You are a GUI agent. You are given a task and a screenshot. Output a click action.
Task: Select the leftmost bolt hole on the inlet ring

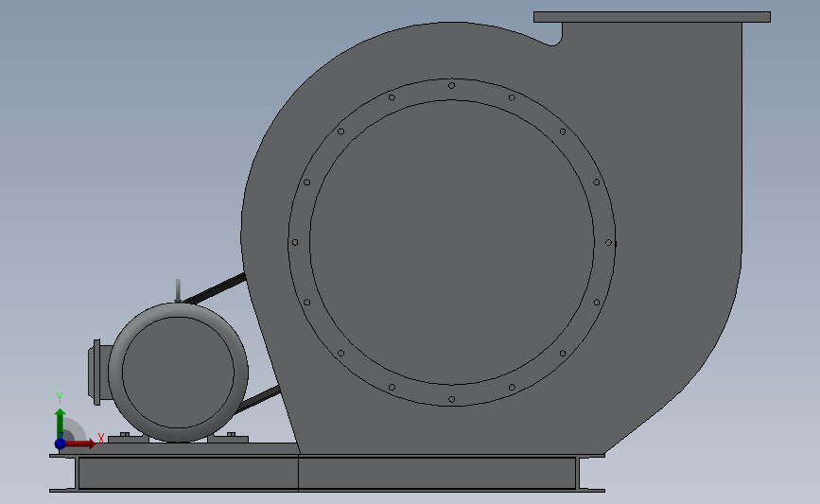coord(295,243)
